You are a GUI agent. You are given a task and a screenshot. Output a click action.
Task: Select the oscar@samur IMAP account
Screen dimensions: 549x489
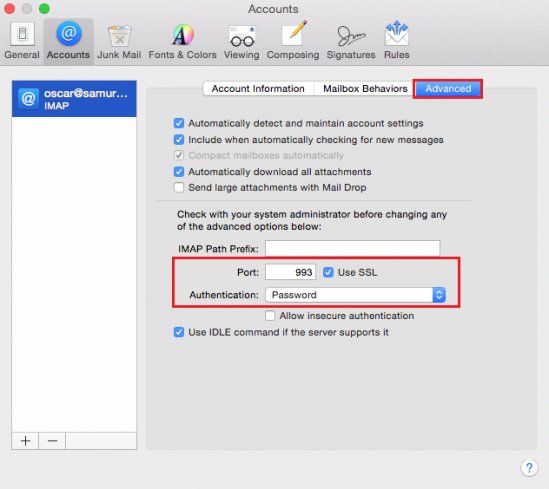click(74, 99)
